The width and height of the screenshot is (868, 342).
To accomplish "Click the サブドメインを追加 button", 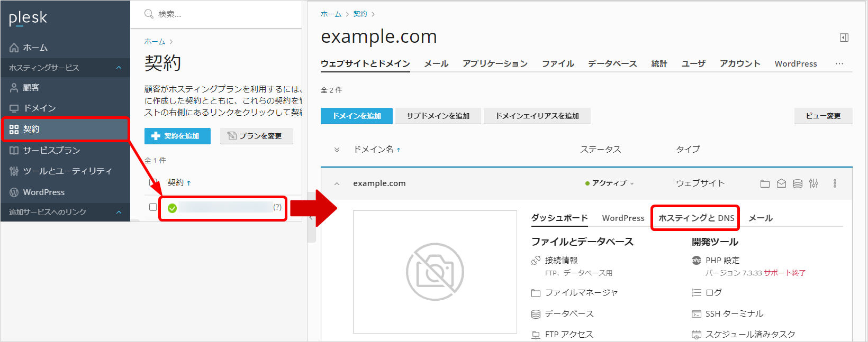I will 438,116.
